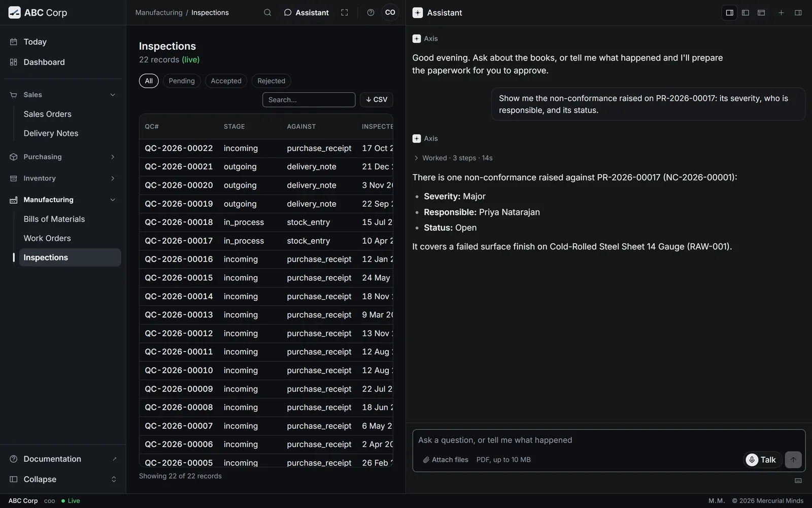The height and width of the screenshot is (508, 812).
Task: Open the help question mark icon
Action: [371, 13]
